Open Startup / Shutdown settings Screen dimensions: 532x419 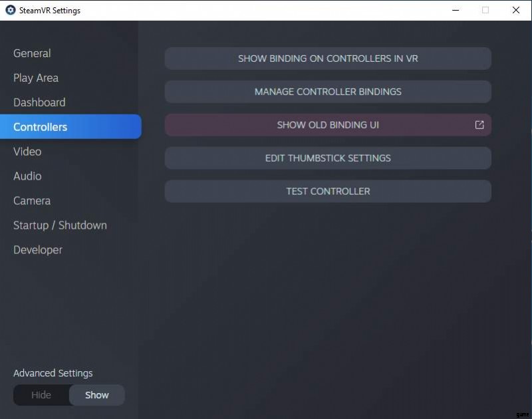60,225
